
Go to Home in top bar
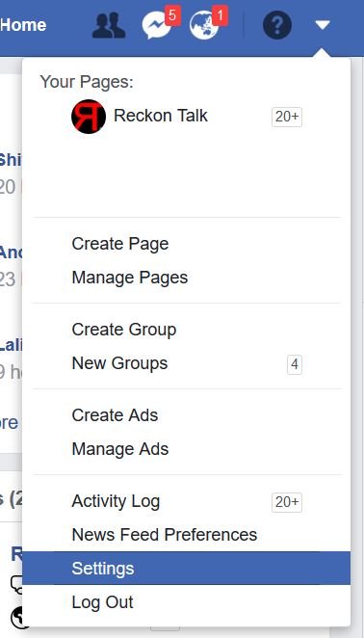[x=23, y=25]
